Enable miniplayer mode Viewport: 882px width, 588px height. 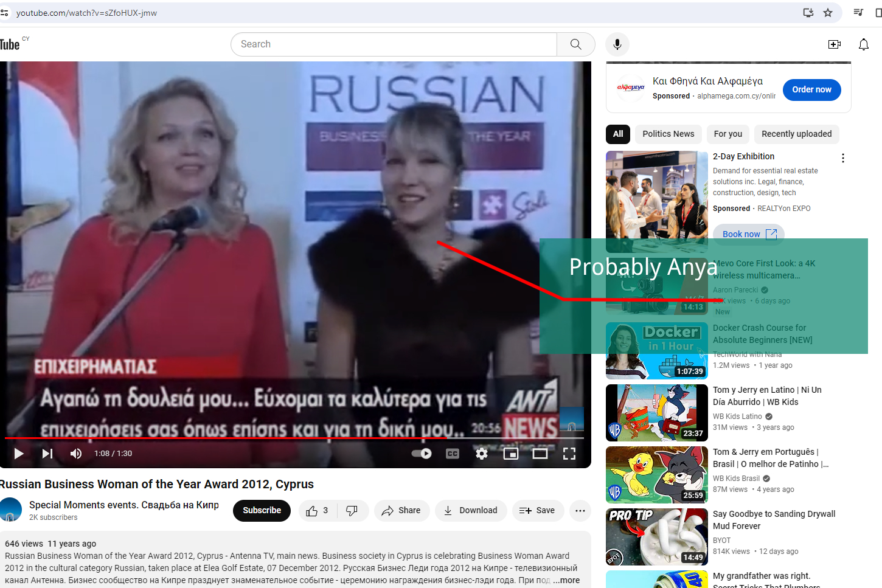pos(511,454)
